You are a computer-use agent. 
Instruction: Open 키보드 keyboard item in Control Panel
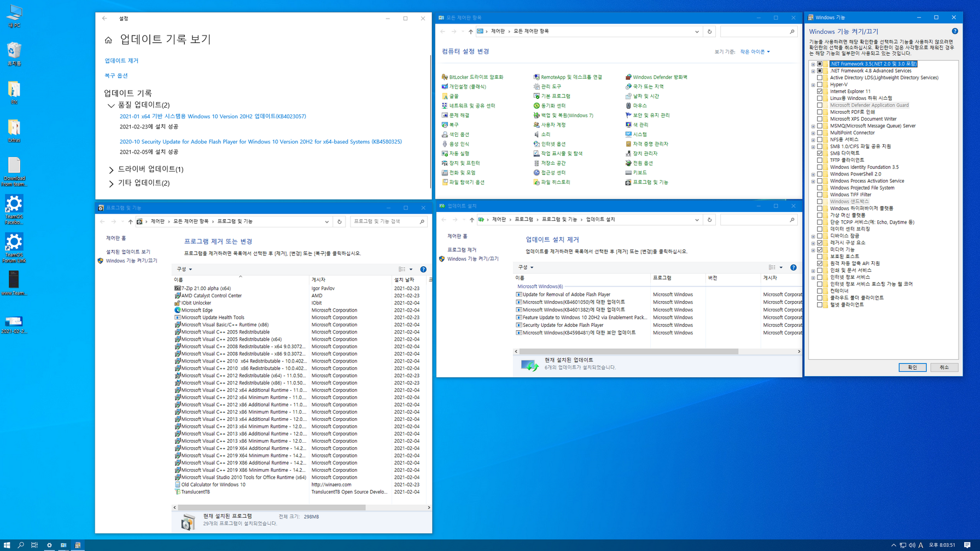click(636, 173)
